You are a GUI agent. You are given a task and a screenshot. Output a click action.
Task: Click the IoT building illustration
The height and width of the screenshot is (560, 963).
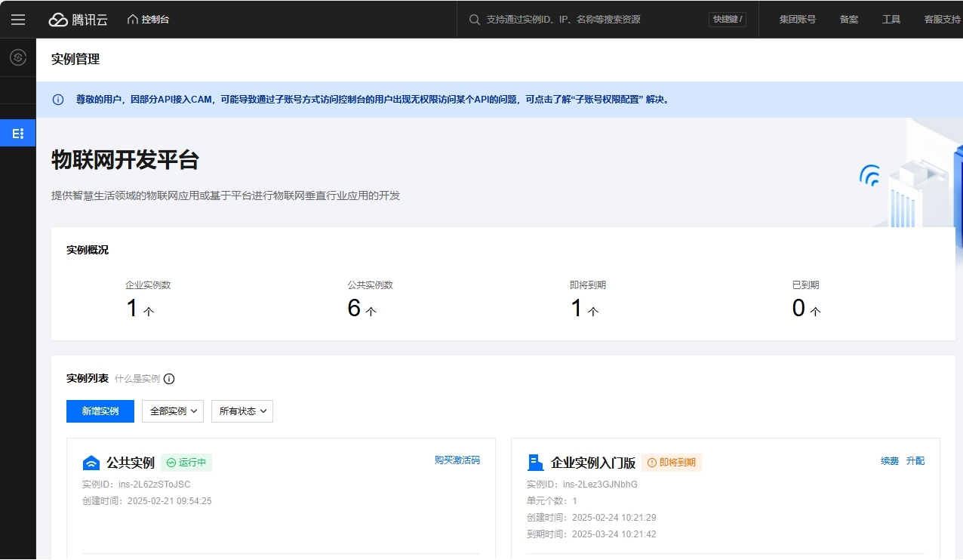click(912, 185)
